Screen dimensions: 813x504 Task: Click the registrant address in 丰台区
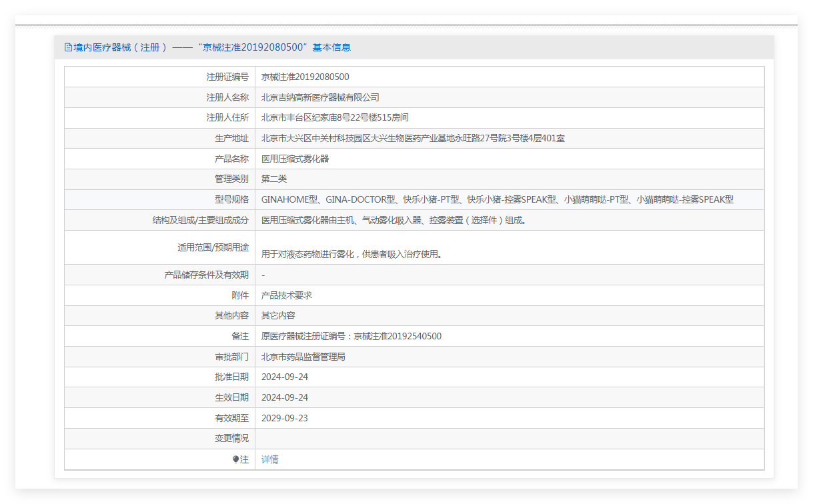coord(335,118)
